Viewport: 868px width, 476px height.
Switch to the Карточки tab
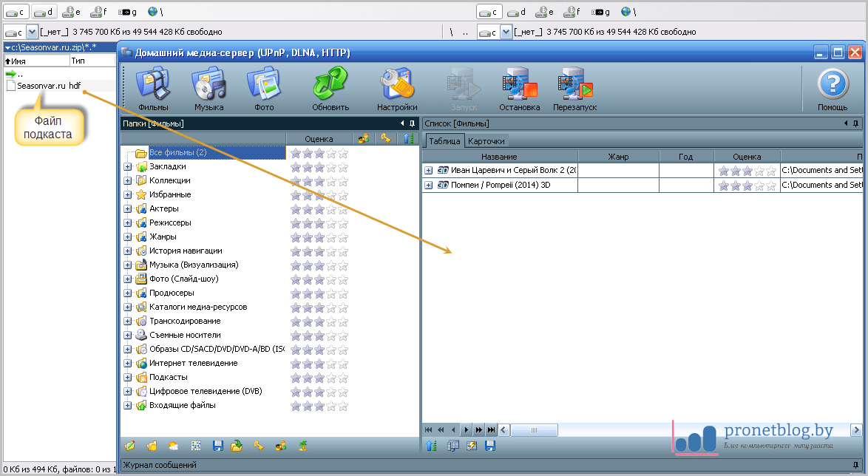click(x=486, y=141)
